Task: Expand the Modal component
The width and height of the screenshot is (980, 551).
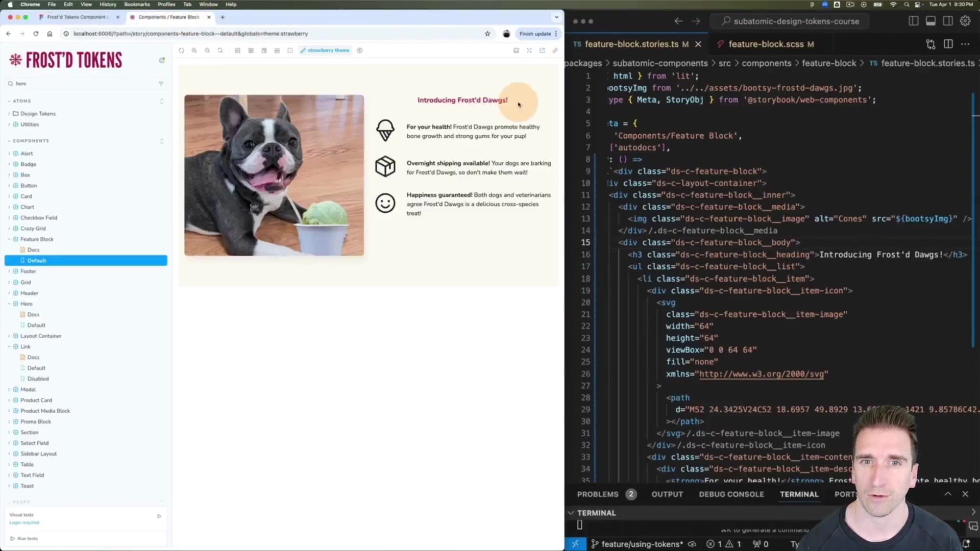Action: coord(28,390)
